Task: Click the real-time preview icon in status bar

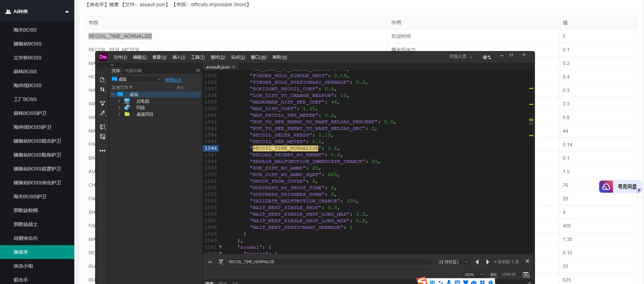Action: tap(526, 275)
